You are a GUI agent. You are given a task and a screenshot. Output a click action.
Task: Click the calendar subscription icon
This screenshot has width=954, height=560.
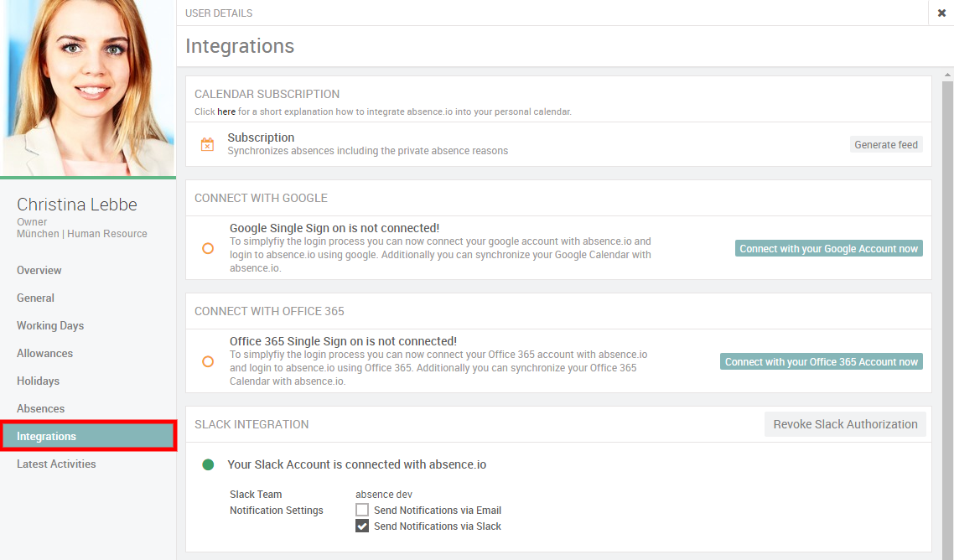207,144
